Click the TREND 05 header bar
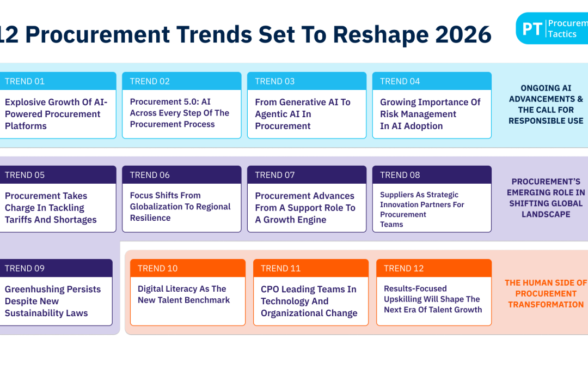The height and width of the screenshot is (368, 588). [57, 175]
